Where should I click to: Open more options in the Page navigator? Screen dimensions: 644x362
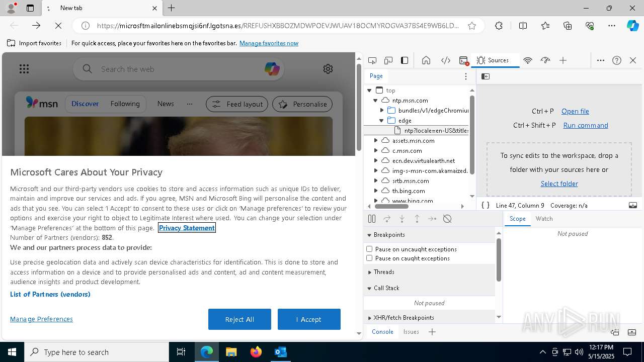pyautogui.click(x=466, y=76)
